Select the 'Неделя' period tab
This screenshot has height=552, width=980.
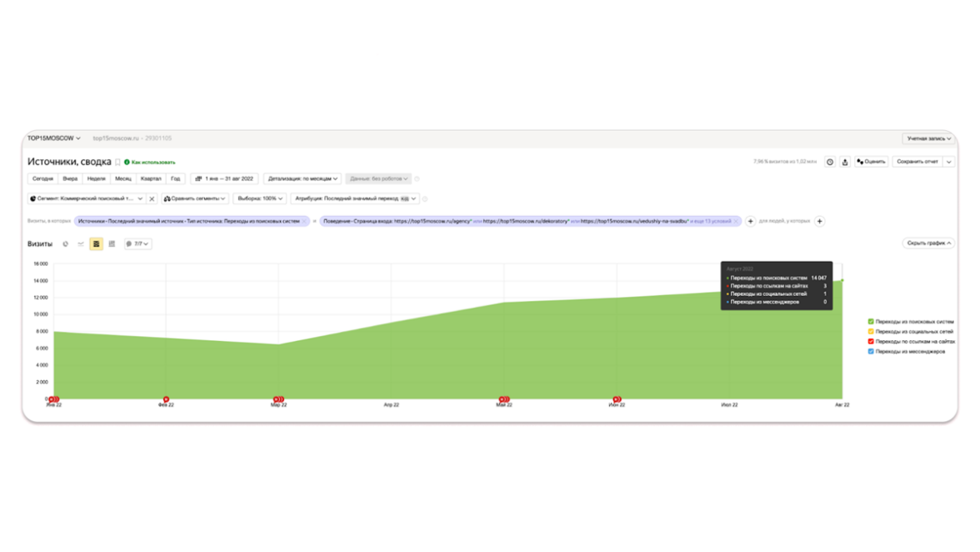point(96,178)
